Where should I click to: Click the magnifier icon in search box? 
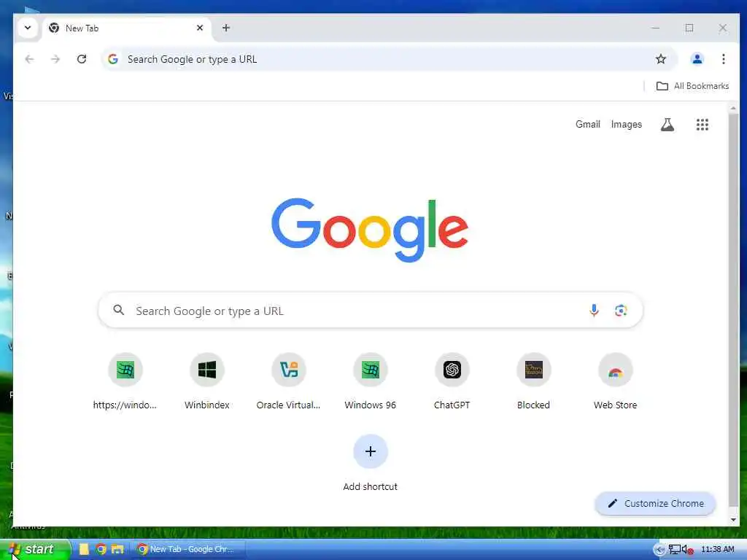[x=119, y=311]
